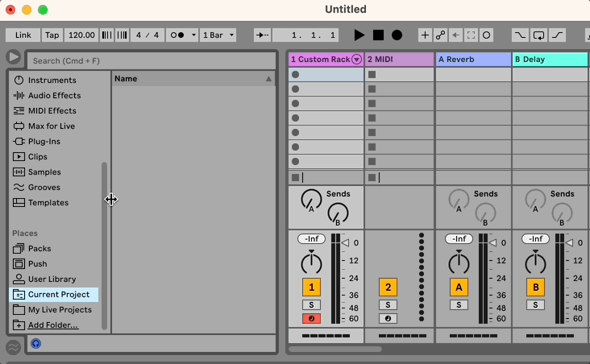Click the groove pool wave icon

point(13,347)
